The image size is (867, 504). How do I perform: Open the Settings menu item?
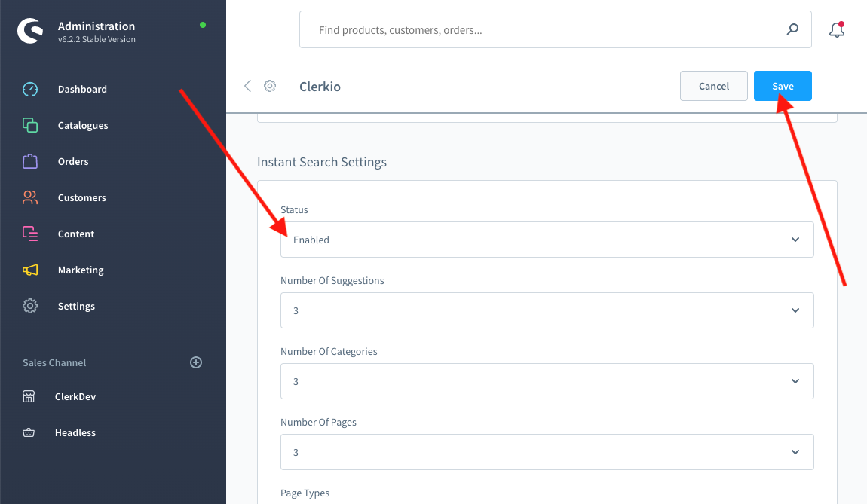(76, 306)
